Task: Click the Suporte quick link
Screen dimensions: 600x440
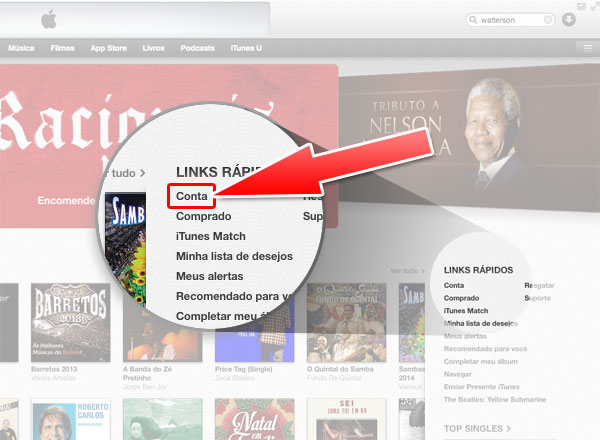Action: tap(538, 298)
